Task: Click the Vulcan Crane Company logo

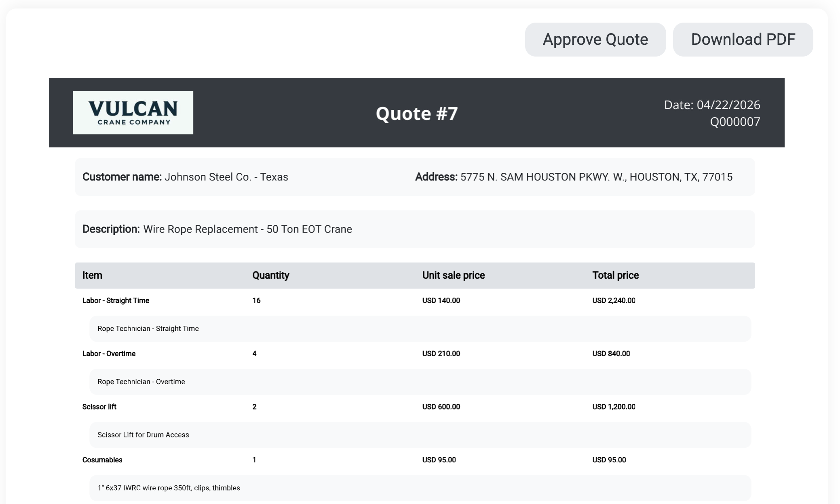Action: pos(133,113)
